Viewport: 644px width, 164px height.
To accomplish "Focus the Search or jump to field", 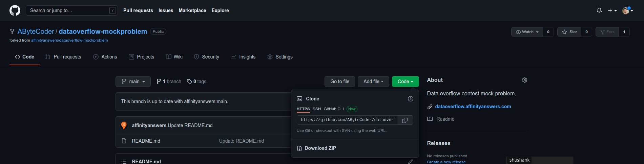I will [72, 10].
